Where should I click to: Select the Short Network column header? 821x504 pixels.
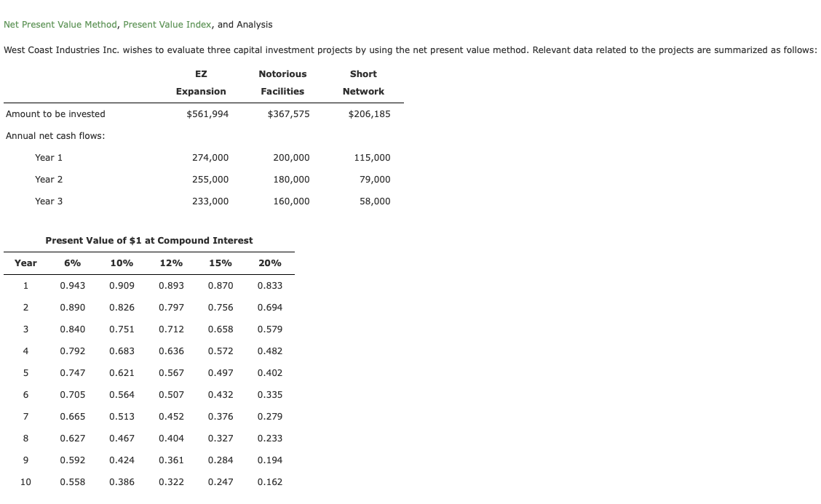[x=363, y=82]
